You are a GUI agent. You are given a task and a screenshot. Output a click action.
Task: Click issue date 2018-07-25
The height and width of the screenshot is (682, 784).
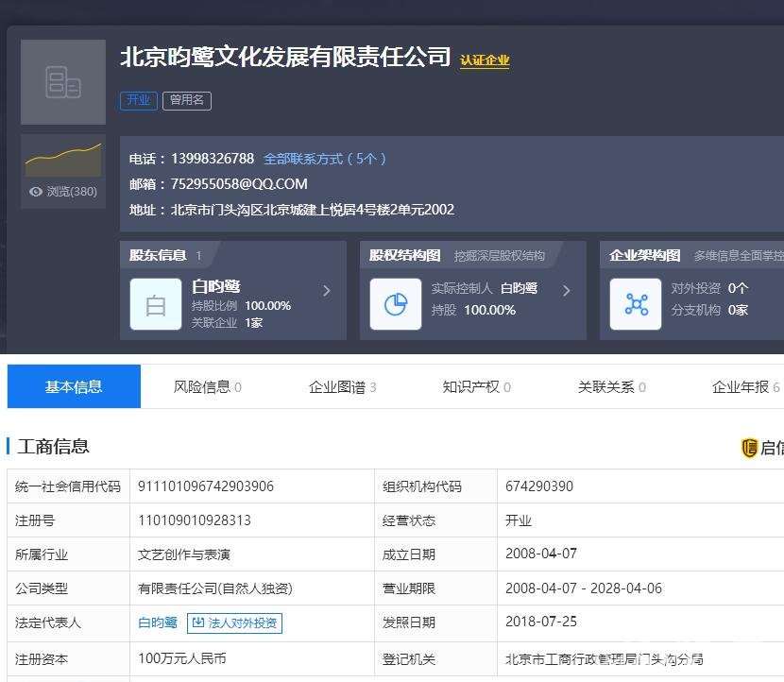tap(541, 622)
